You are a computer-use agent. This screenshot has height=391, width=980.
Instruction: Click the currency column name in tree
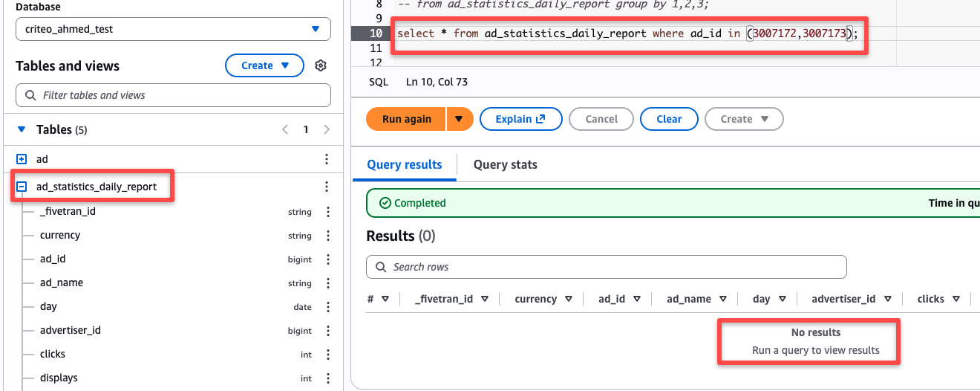(60, 235)
